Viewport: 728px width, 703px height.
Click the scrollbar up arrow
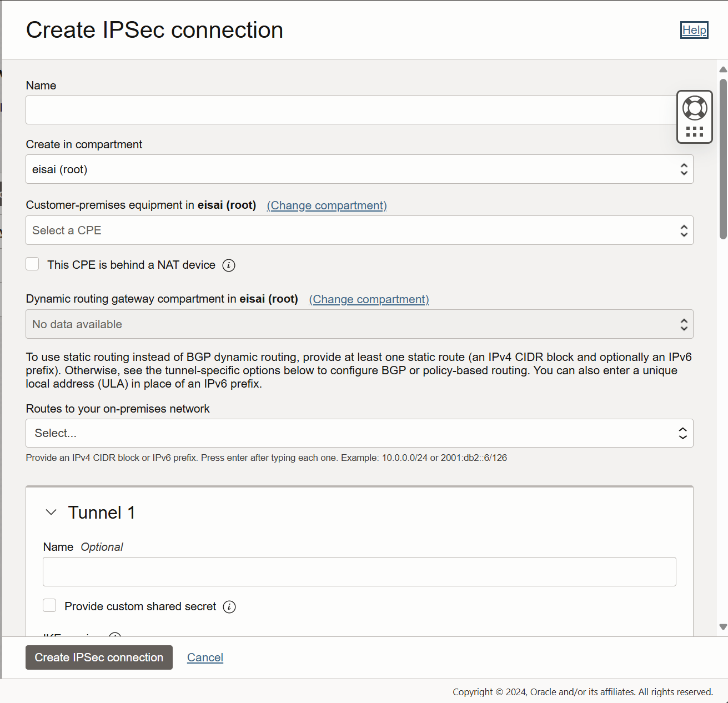(721, 69)
